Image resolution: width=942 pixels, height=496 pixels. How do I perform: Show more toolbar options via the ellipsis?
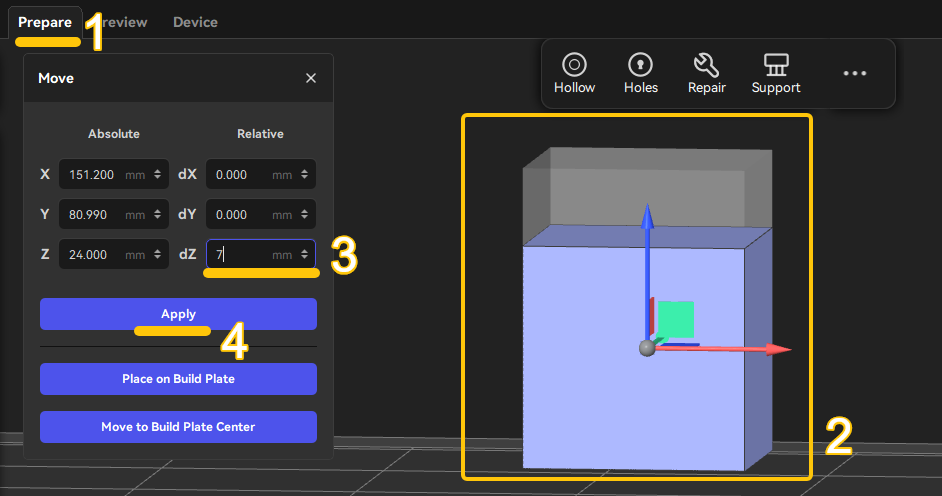tap(854, 73)
